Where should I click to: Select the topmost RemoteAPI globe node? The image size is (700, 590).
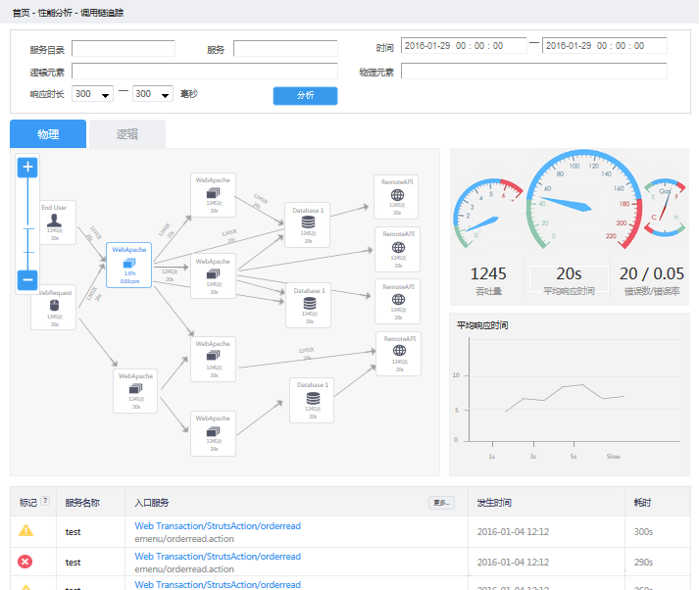(396, 197)
